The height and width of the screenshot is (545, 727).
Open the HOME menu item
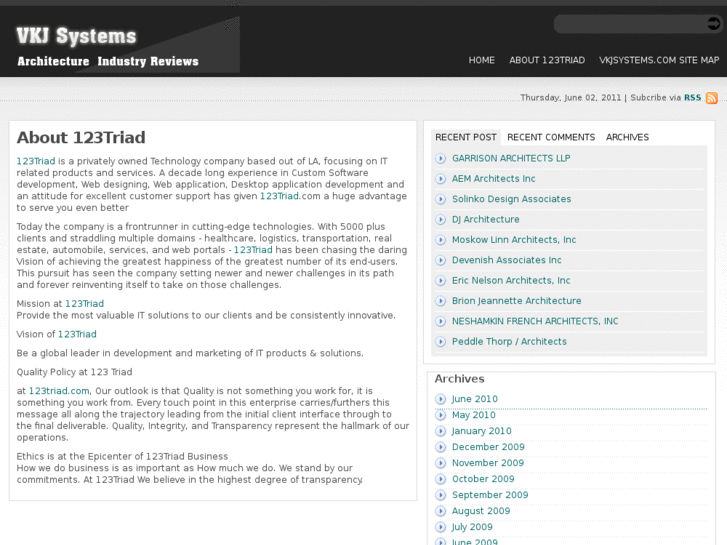pos(481,60)
